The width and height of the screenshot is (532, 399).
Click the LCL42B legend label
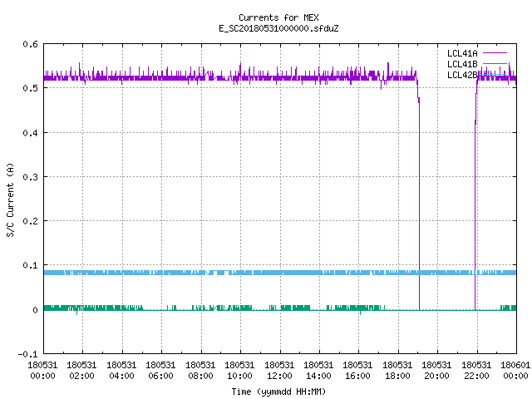462,75
